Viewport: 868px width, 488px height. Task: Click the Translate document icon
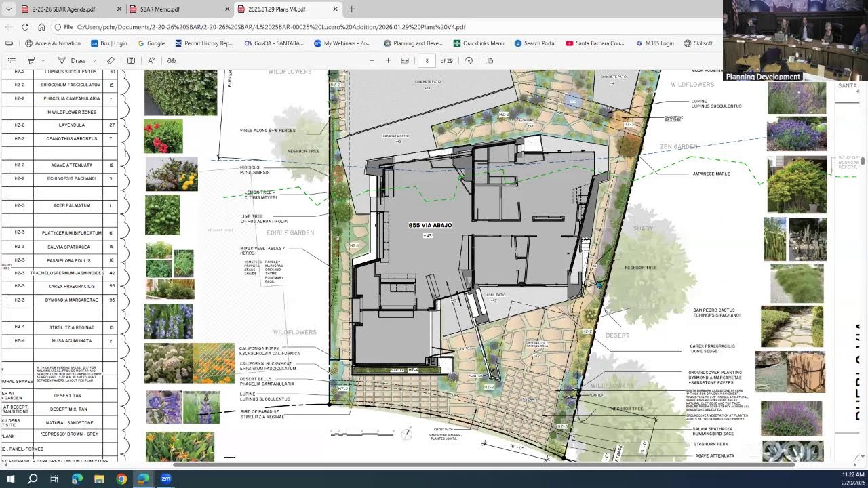coord(172,60)
